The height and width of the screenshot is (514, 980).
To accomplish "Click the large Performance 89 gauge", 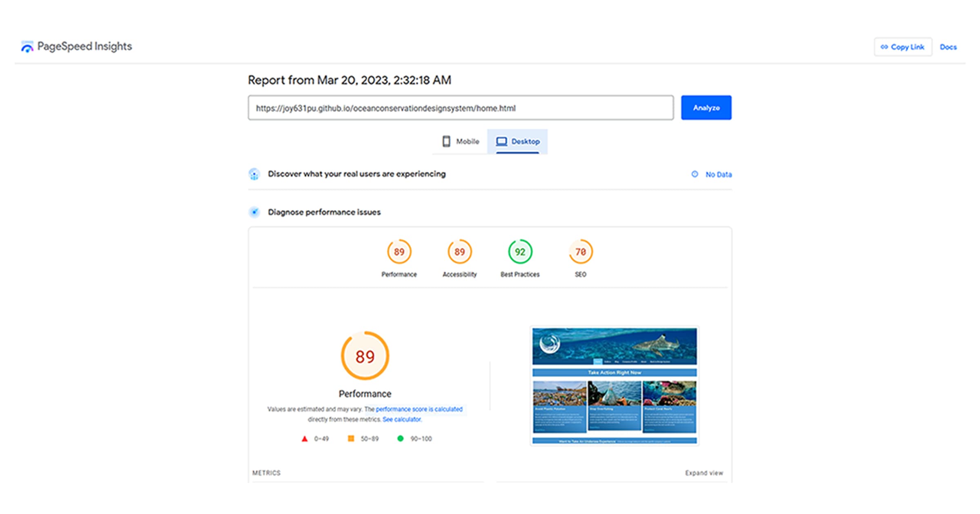I will tap(365, 356).
